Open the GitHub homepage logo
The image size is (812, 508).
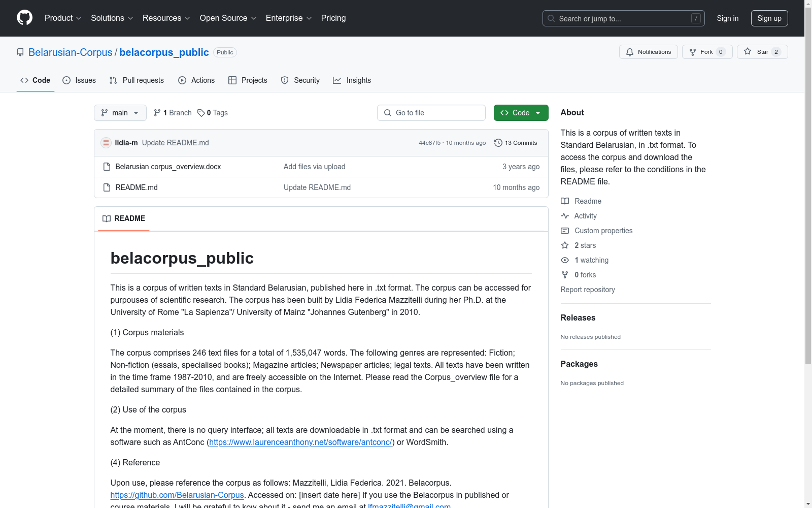pyautogui.click(x=24, y=18)
